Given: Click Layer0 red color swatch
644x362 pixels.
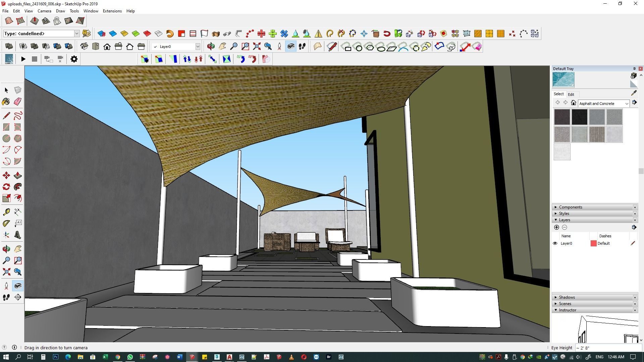Looking at the screenshot, I should coord(593,243).
